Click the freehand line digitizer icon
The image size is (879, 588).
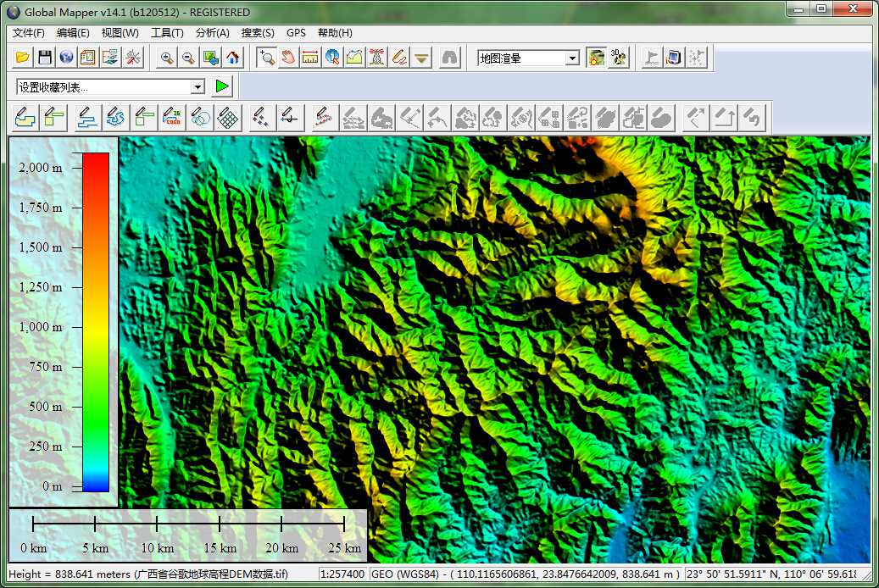(115, 118)
